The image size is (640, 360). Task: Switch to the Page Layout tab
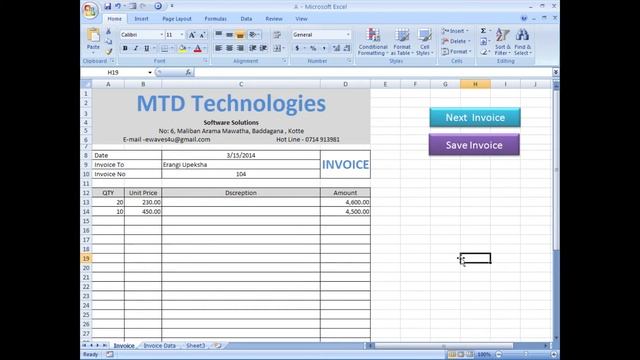click(177, 19)
